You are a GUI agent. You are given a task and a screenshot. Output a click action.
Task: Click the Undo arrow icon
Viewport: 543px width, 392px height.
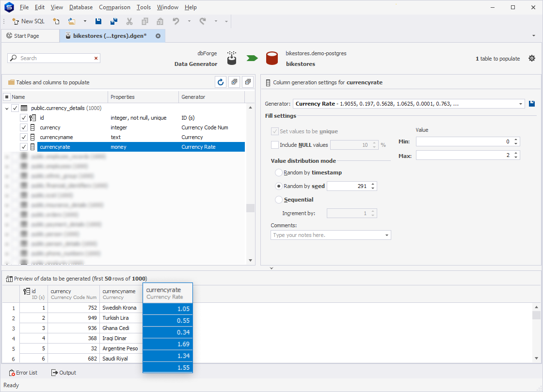(x=176, y=21)
